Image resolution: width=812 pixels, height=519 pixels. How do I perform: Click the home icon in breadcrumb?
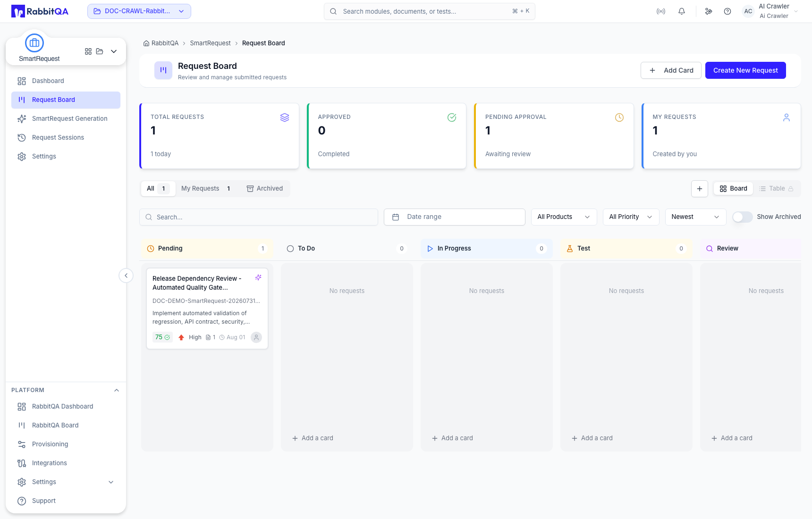click(x=146, y=43)
